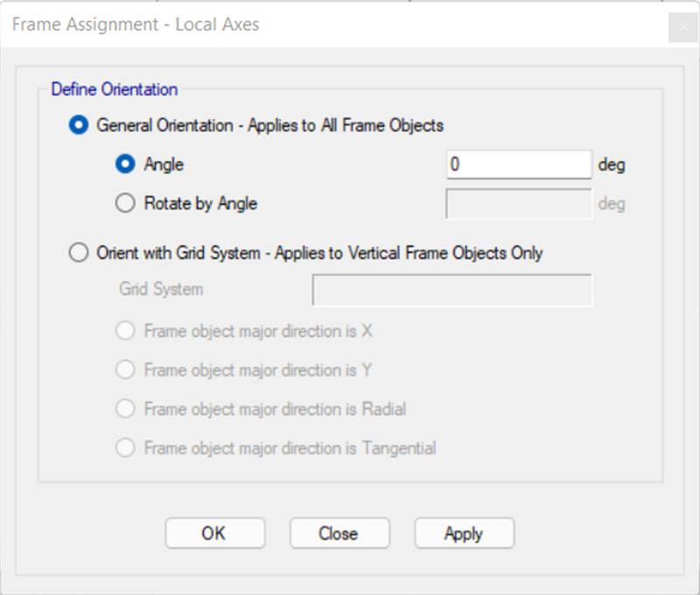Click the Define Orientation group label
This screenshot has height=595, width=700.
(x=115, y=89)
